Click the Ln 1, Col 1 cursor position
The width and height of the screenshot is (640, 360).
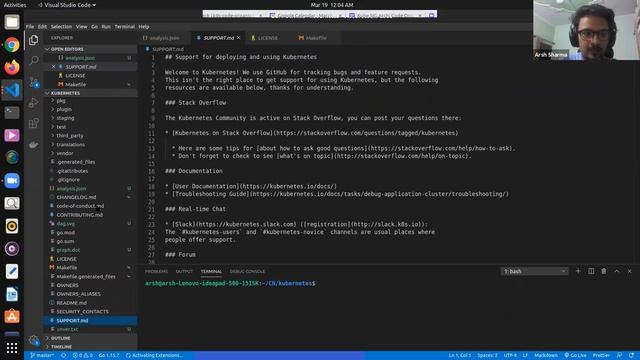pyautogui.click(x=460, y=355)
